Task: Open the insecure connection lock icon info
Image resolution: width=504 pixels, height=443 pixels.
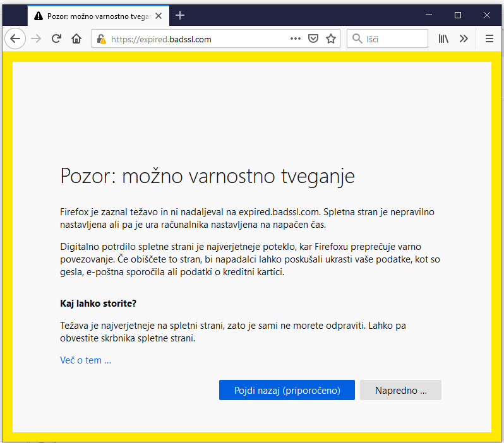Action: click(x=102, y=39)
